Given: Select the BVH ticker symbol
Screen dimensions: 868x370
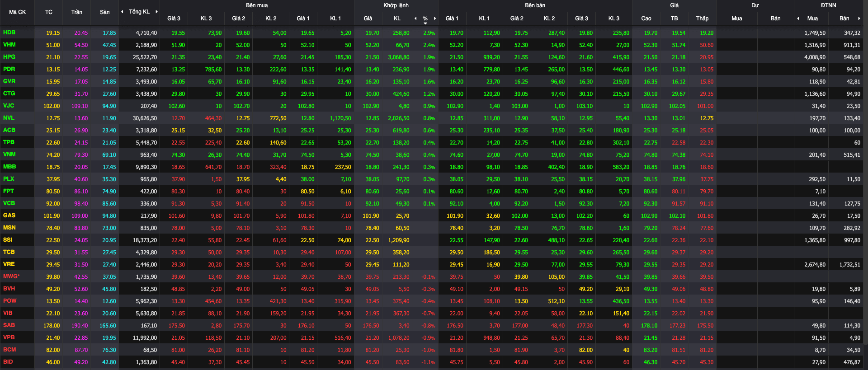Looking at the screenshot, I should pos(9,289).
